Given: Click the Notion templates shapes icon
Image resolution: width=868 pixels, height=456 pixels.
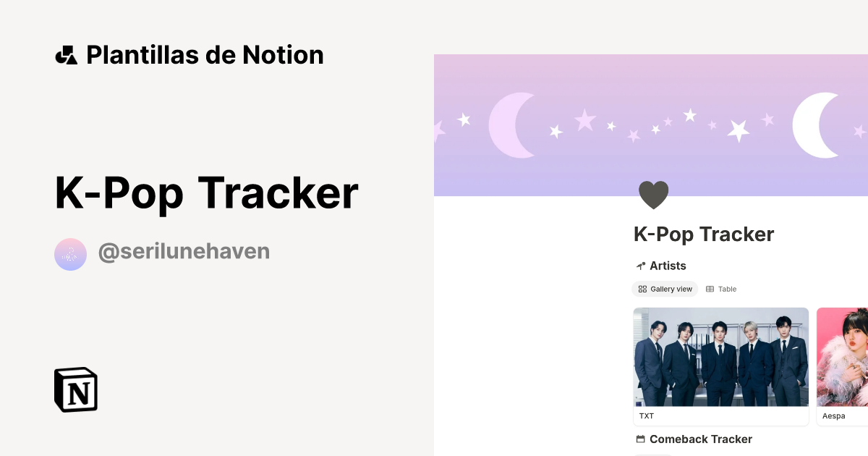Looking at the screenshot, I should pyautogui.click(x=66, y=55).
